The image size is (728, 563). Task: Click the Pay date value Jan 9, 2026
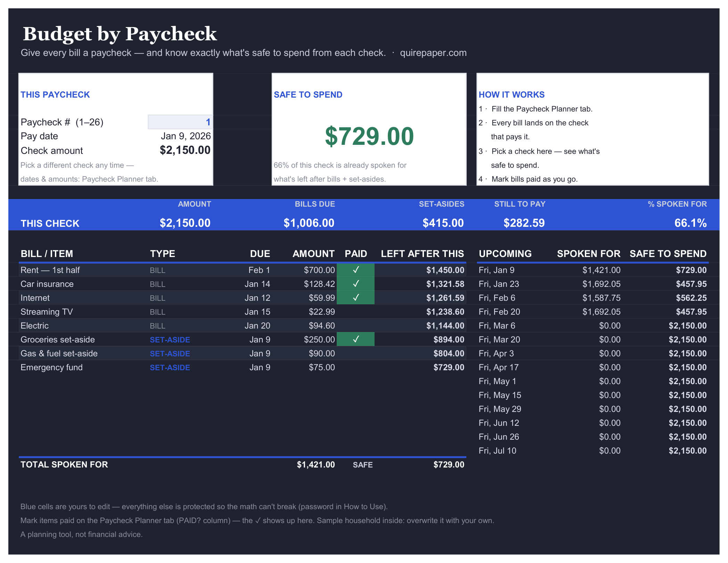(x=186, y=136)
